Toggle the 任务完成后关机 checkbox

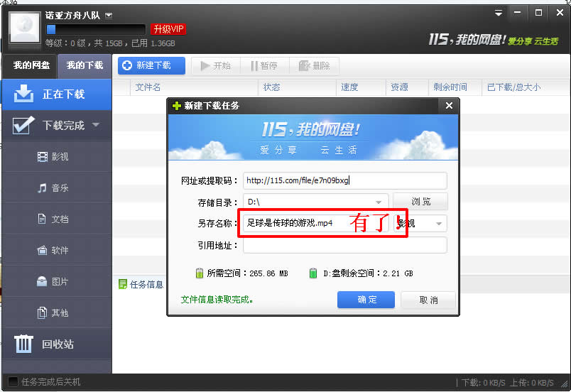pyautogui.click(x=13, y=382)
